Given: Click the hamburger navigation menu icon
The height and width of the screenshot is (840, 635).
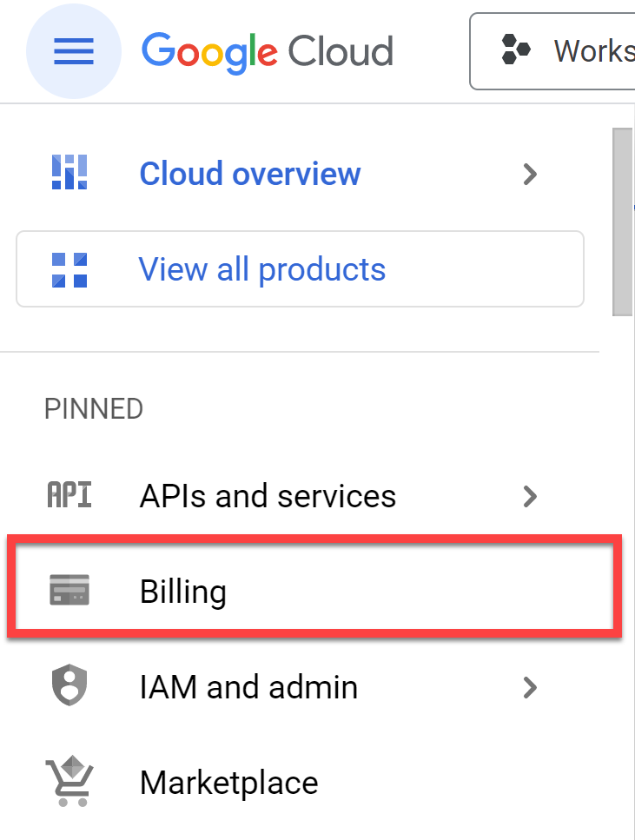Looking at the screenshot, I should tap(74, 53).
